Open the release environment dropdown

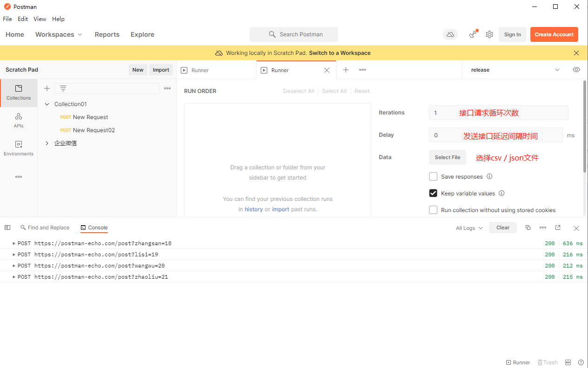click(x=515, y=70)
